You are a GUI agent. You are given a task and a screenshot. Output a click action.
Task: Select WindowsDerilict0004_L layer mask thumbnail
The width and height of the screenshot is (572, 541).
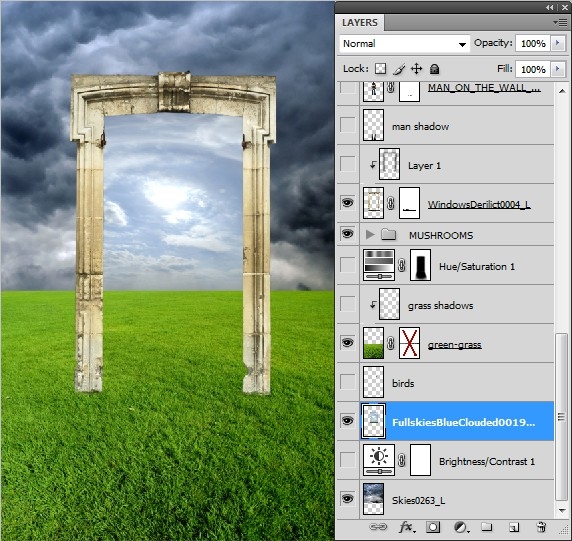[x=409, y=203]
